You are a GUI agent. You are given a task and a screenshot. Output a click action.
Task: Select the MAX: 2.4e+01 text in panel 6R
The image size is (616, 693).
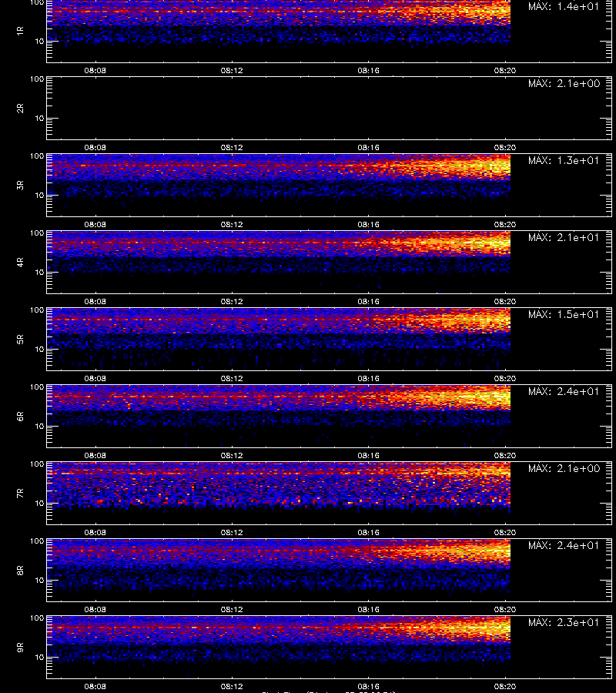click(564, 391)
